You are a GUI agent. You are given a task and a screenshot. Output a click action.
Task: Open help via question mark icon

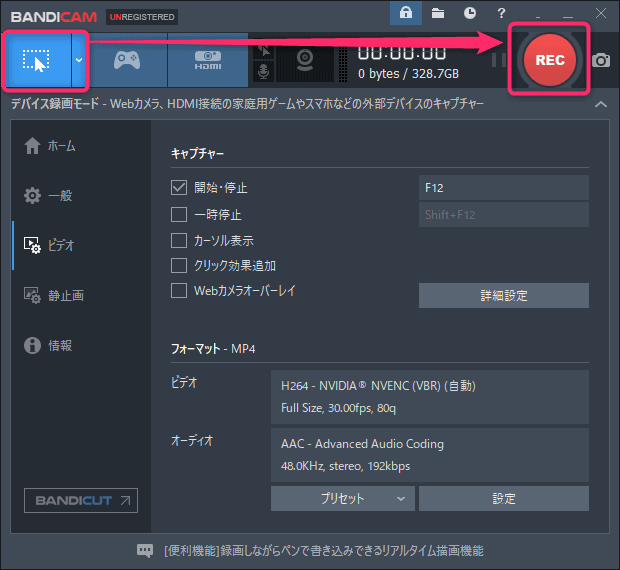tap(502, 13)
